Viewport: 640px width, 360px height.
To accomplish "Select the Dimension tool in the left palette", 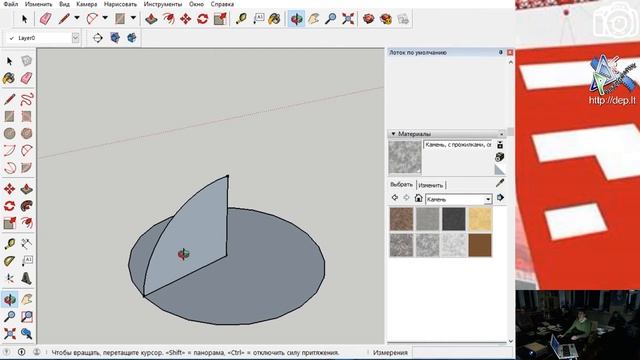I will [x=26, y=244].
